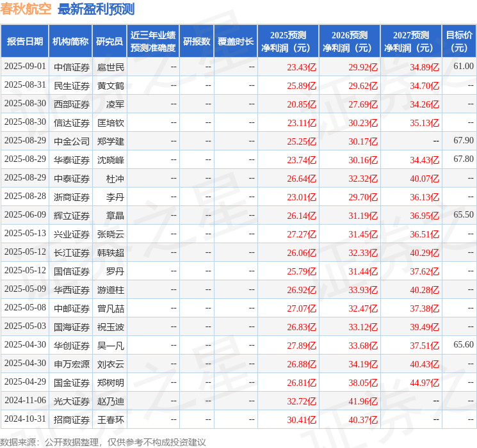Select the 中金公司 row institution name
Image resolution: width=477 pixels, height=448 pixels.
click(72, 141)
